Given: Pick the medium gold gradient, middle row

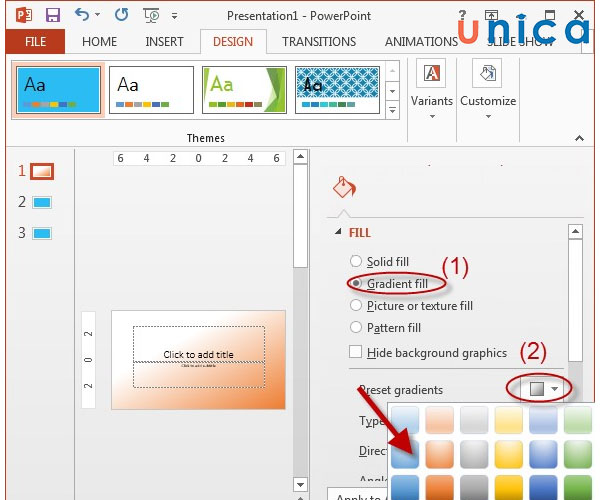Looking at the screenshot, I should (x=508, y=454).
